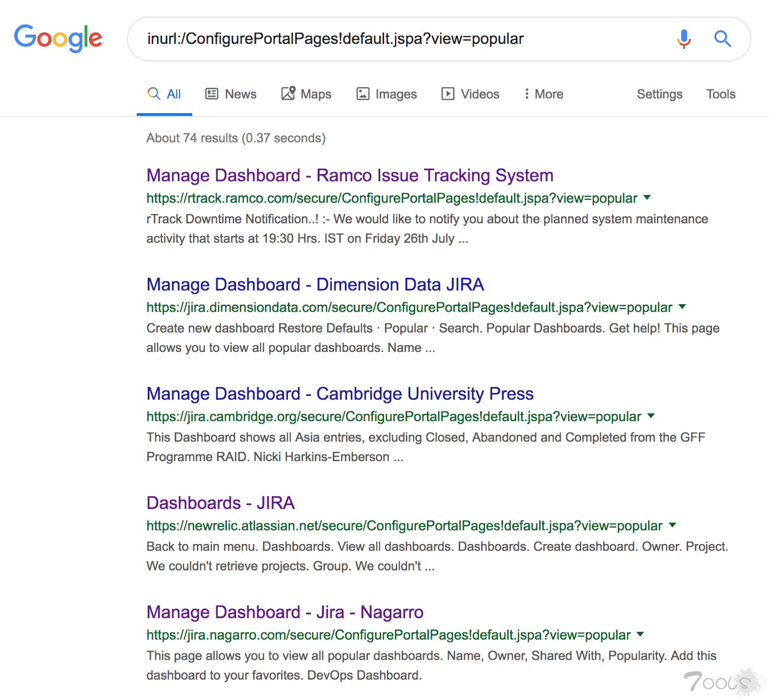
Task: Expand dropdown arrow beside rtrack.ramco.com URL
Action: (x=647, y=198)
